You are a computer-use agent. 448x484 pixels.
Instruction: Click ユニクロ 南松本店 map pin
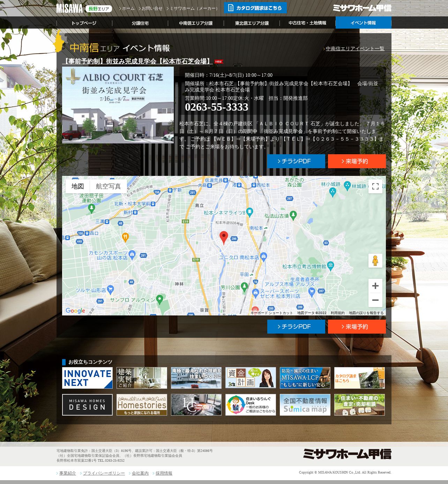(263, 256)
